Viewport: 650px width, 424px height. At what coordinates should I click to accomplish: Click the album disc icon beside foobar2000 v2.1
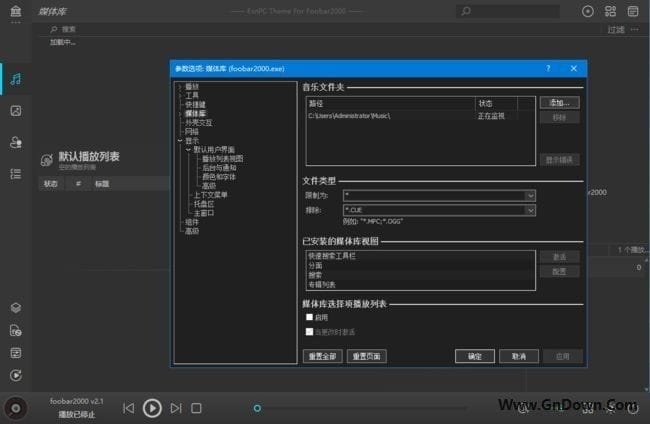click(16, 408)
